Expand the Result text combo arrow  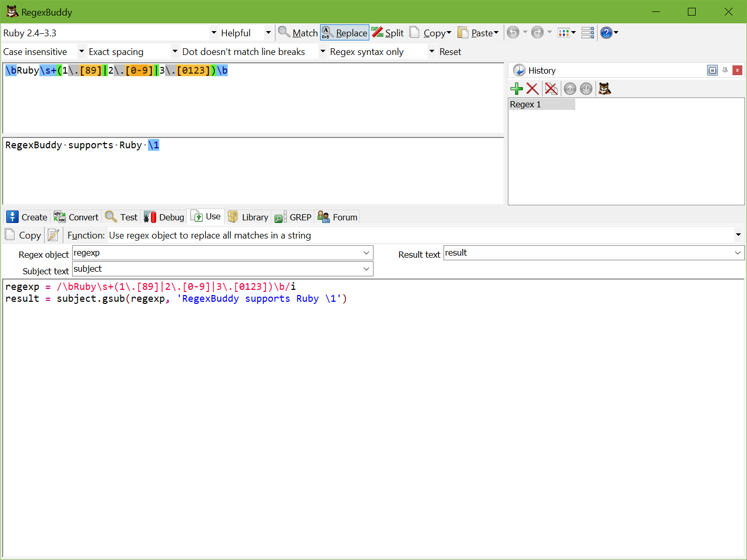[x=738, y=253]
